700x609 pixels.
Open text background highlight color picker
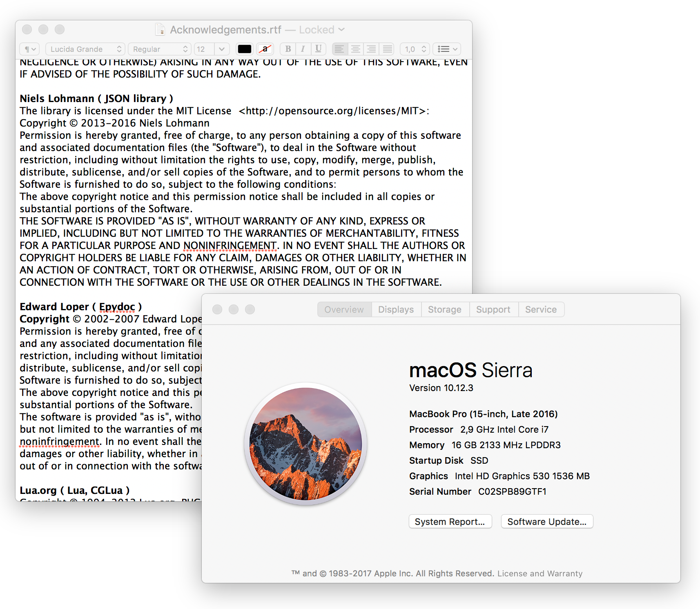[265, 49]
